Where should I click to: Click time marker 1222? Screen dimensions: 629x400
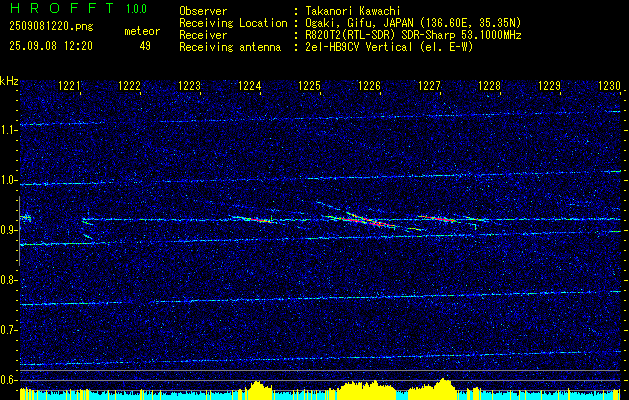coord(130,85)
